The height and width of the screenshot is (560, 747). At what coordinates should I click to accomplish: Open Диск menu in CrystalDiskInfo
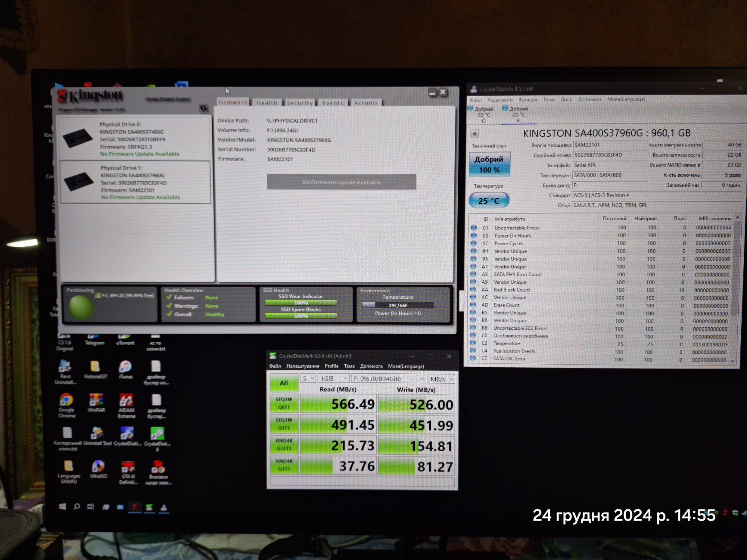click(566, 100)
